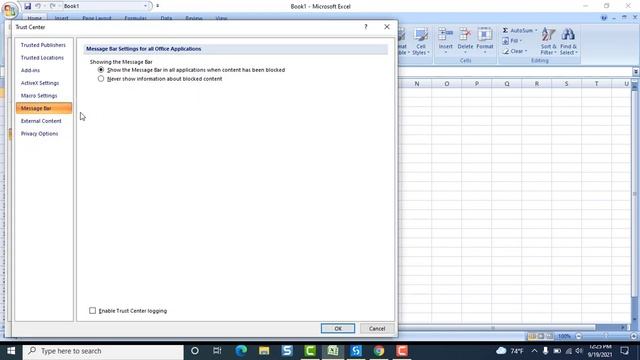Open Excel help icon in ribbon
Viewport: 640px width, 360px height.
click(604, 18)
